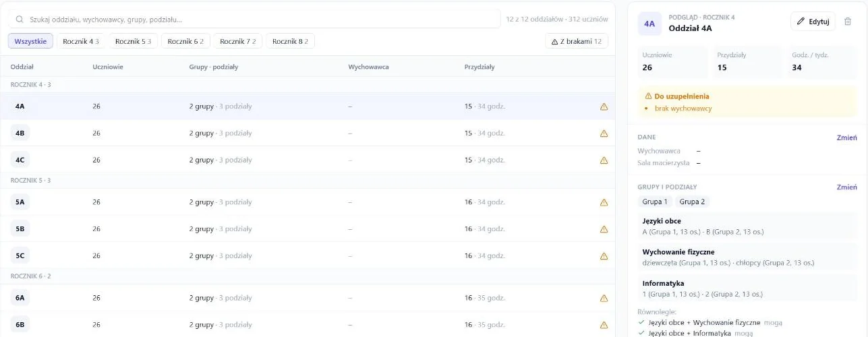Click the Sala macierzysta field label
The height and width of the screenshot is (337, 868).
pyautogui.click(x=664, y=163)
